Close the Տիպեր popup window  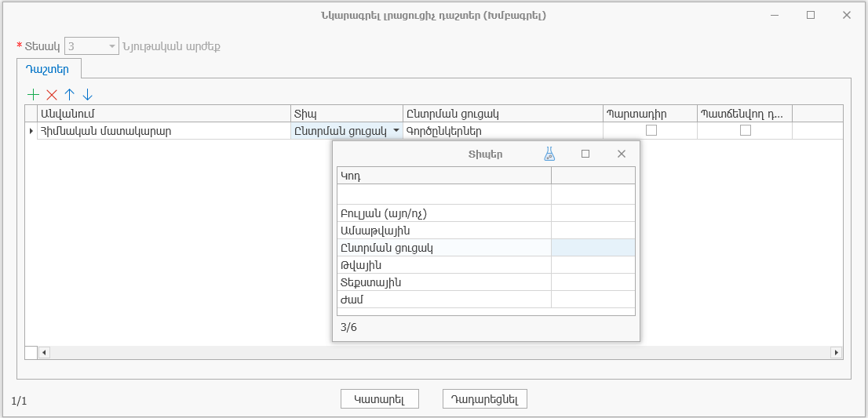pos(621,154)
